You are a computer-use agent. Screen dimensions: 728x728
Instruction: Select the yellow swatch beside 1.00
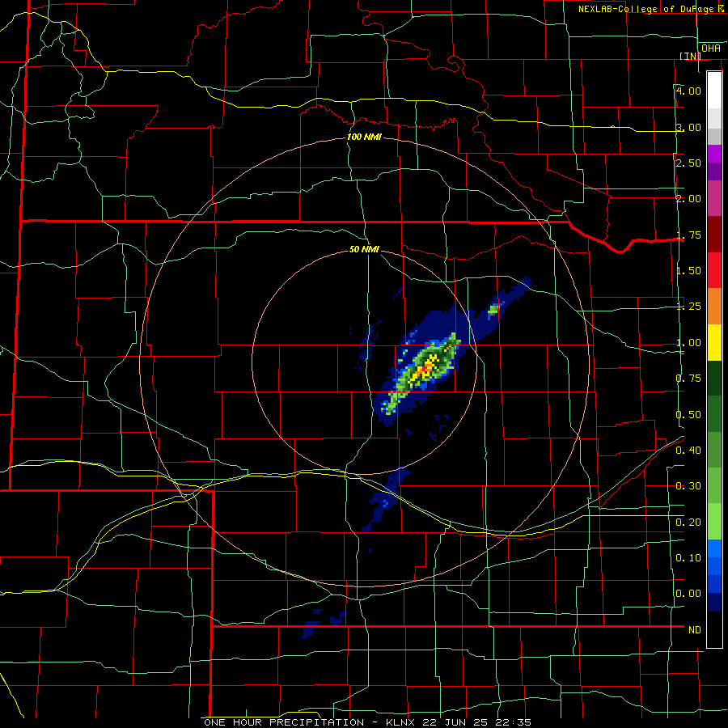coord(714,342)
